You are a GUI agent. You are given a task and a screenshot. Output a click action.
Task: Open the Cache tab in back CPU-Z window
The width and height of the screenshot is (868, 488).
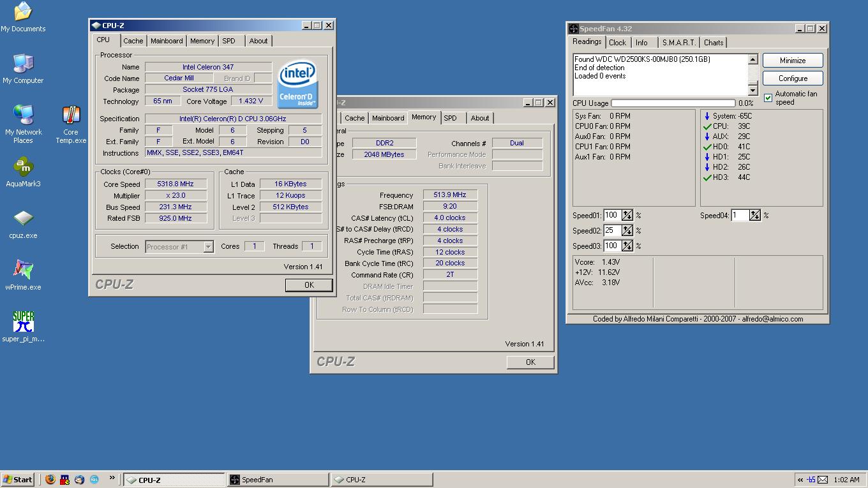tap(355, 118)
